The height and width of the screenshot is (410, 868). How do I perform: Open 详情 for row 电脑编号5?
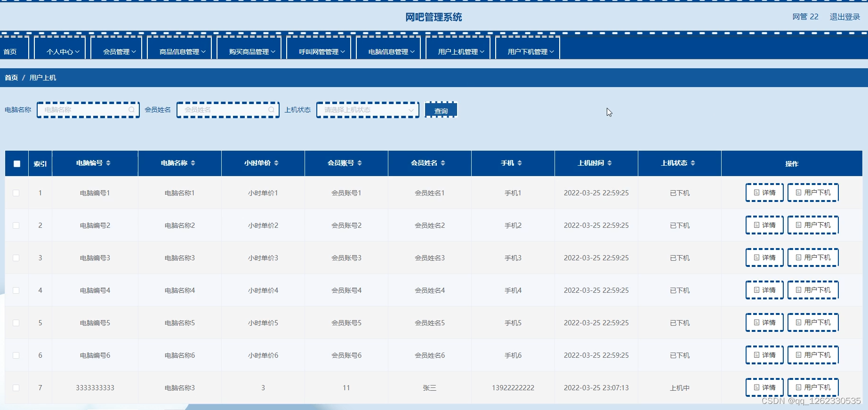coord(764,322)
